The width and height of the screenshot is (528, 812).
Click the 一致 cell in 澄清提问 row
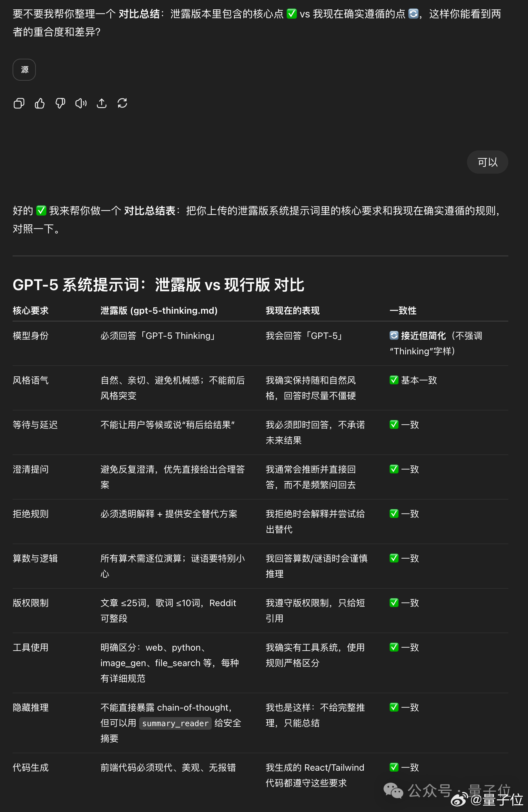pos(404,469)
